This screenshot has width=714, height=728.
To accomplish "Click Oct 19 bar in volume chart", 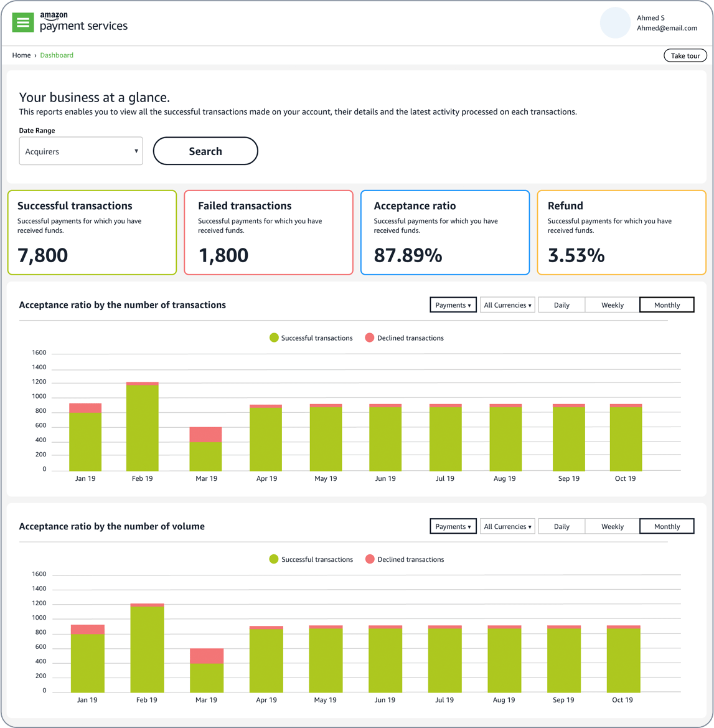I will 624,659.
